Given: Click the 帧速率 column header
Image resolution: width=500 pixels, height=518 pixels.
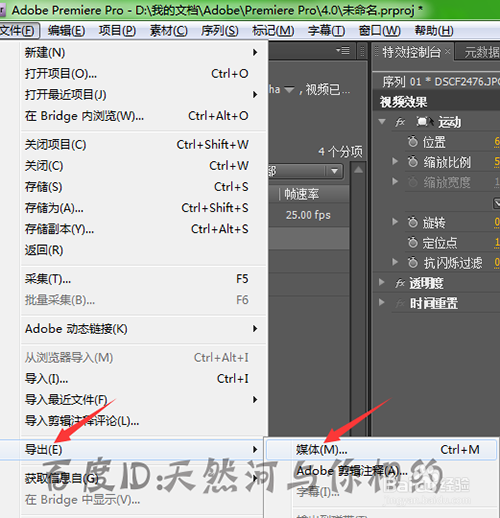Looking at the screenshot, I should pos(301,194).
